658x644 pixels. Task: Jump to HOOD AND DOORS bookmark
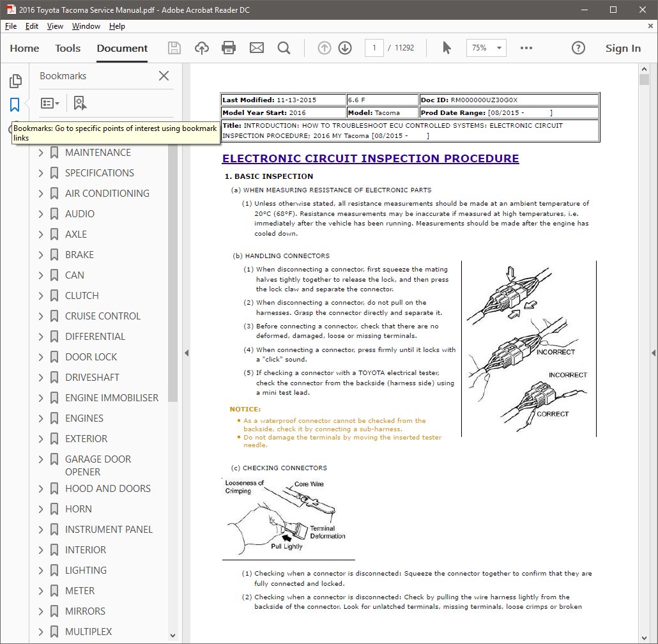pyautogui.click(x=108, y=488)
